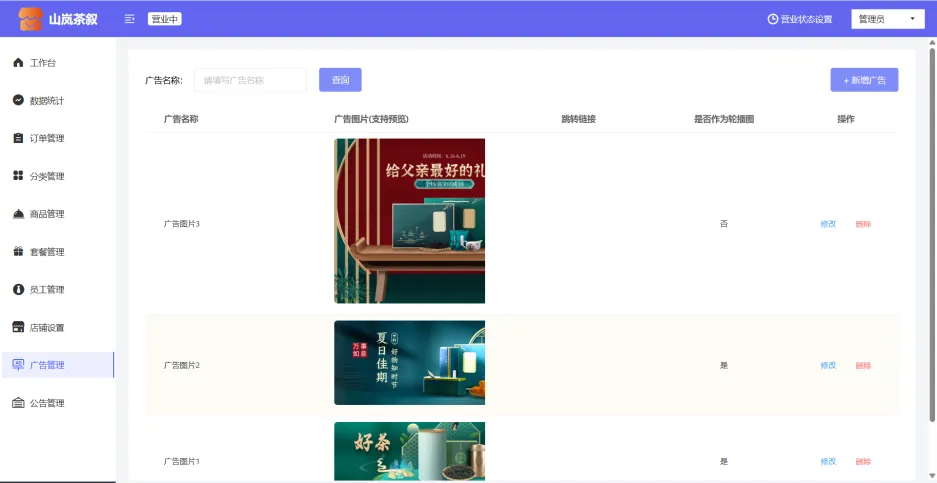Click 修改 link for 广告图片2
The image size is (937, 483).
[828, 365]
